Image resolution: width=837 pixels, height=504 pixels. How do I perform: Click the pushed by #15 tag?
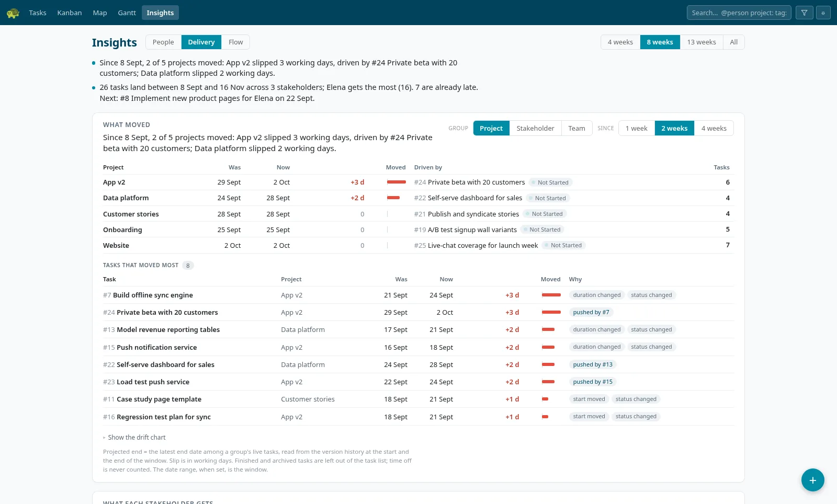pyautogui.click(x=593, y=382)
